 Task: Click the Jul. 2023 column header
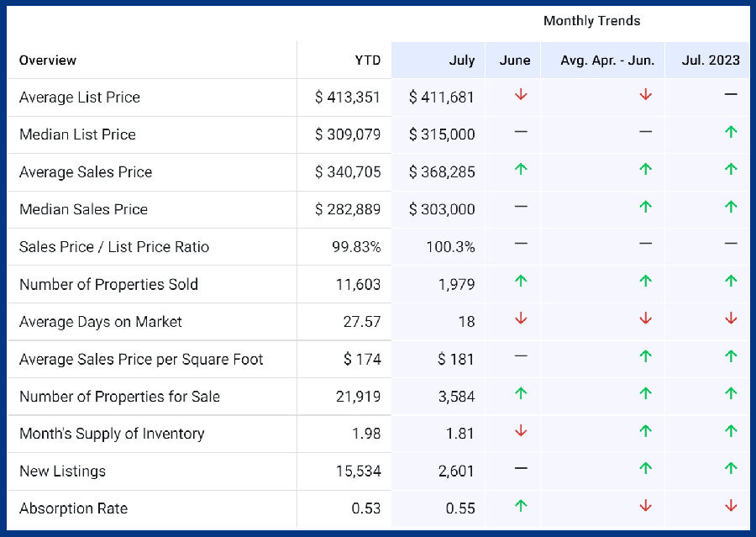(x=711, y=61)
